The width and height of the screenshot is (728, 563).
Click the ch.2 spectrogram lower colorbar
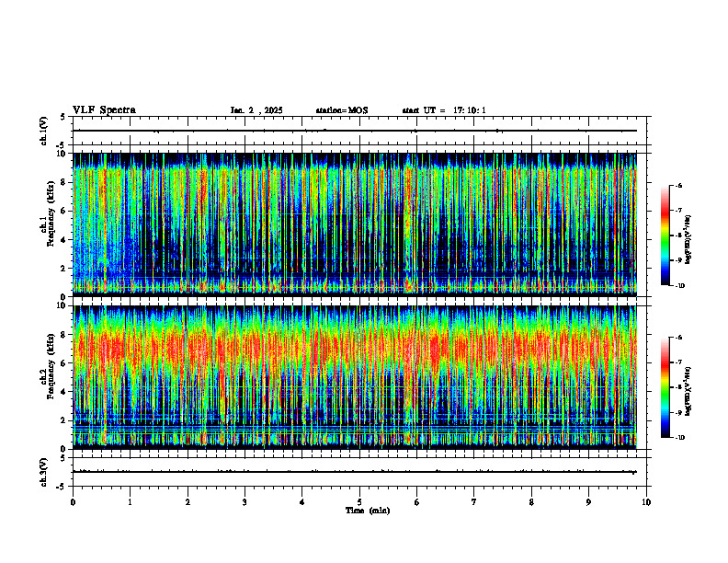tap(665, 387)
